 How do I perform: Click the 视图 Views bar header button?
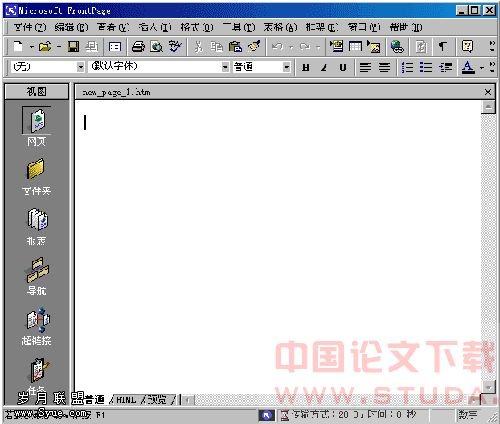[x=36, y=91]
